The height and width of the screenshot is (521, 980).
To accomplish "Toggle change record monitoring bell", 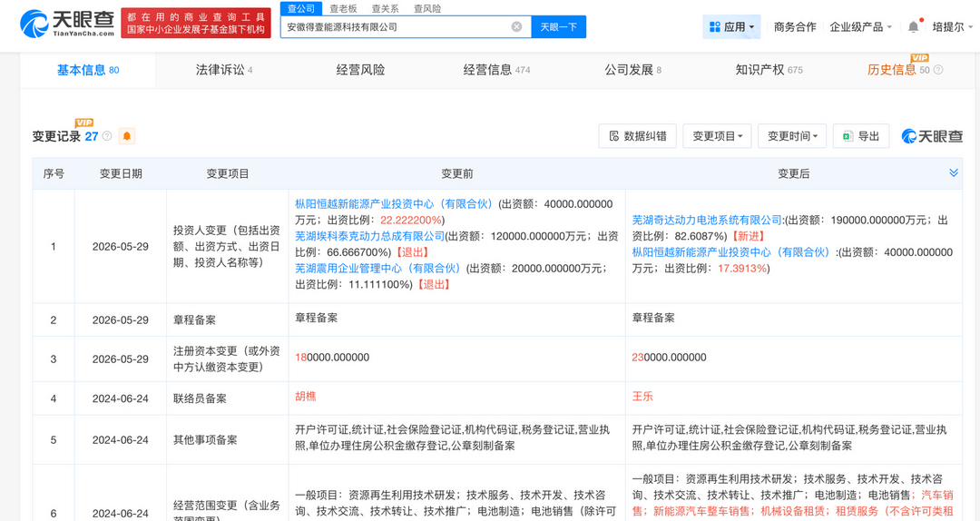I will (x=126, y=136).
